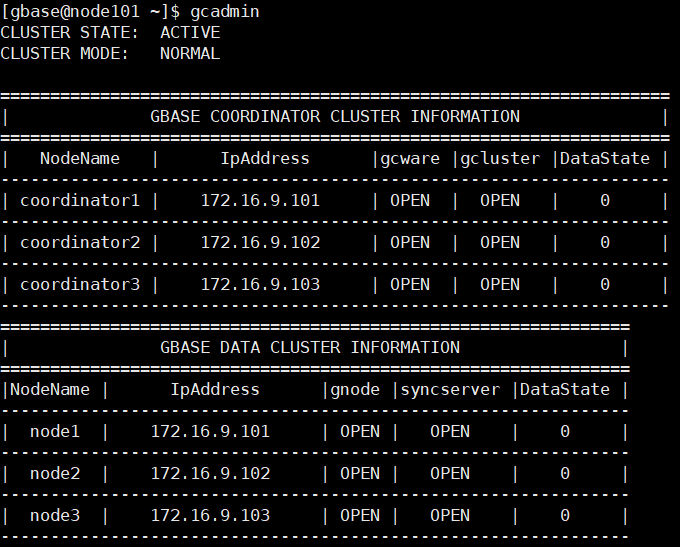Click DataState 0 for node2
Image resolution: width=680 pixels, height=547 pixels.
point(565,474)
